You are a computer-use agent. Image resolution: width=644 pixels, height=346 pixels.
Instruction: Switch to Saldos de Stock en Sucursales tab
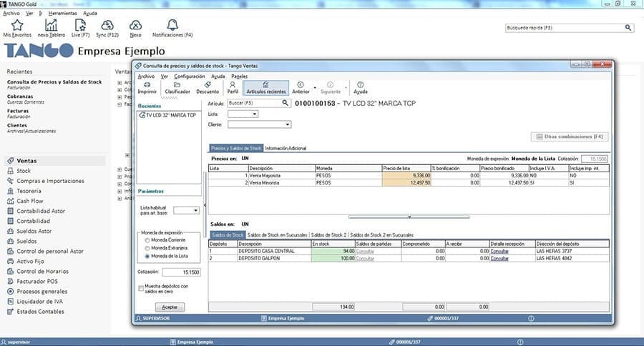[277, 235]
